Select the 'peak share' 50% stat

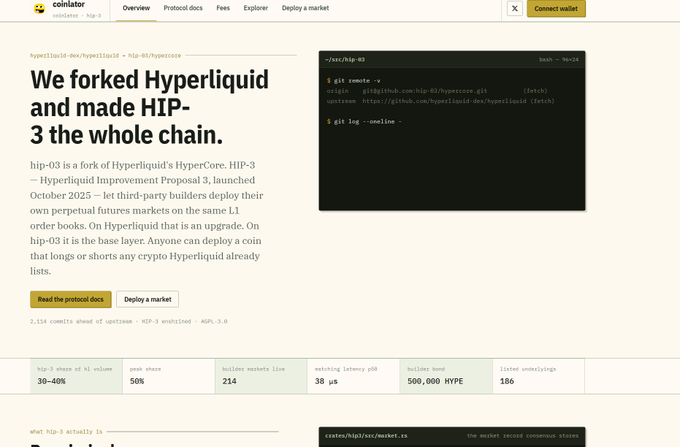[169, 376]
